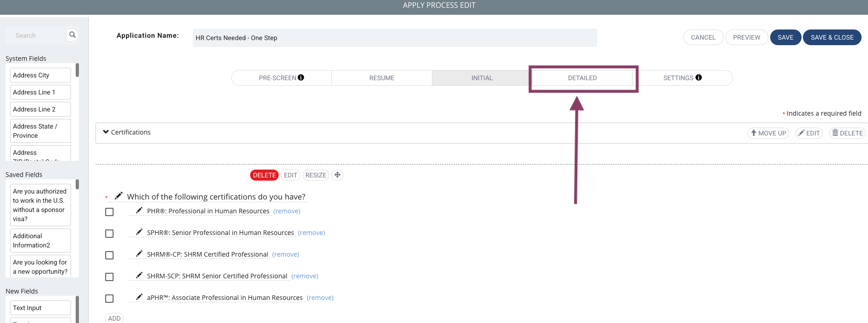Click the CANCEL button
This screenshot has width=868, height=323.
[x=703, y=37]
